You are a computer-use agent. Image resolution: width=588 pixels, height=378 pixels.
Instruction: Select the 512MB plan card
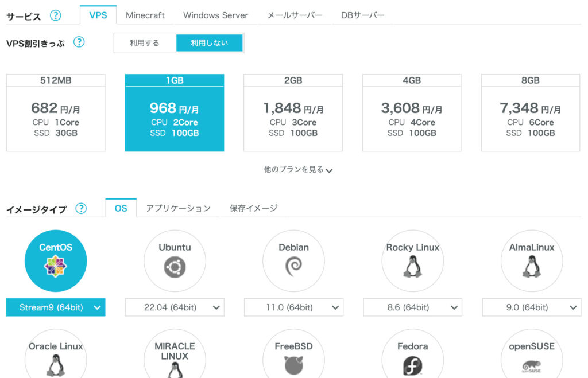pos(56,113)
